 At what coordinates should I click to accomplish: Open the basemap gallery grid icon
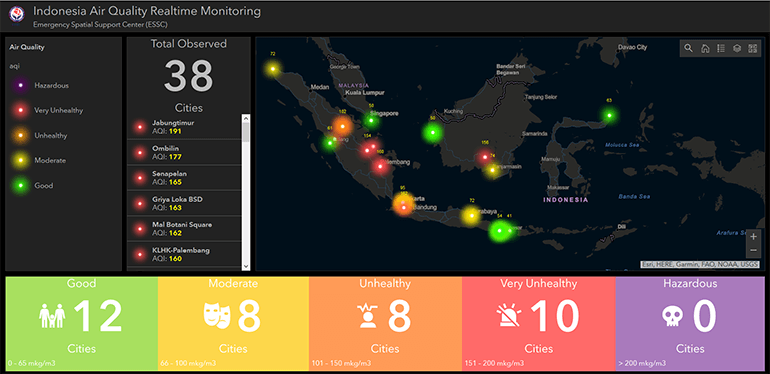click(x=752, y=48)
